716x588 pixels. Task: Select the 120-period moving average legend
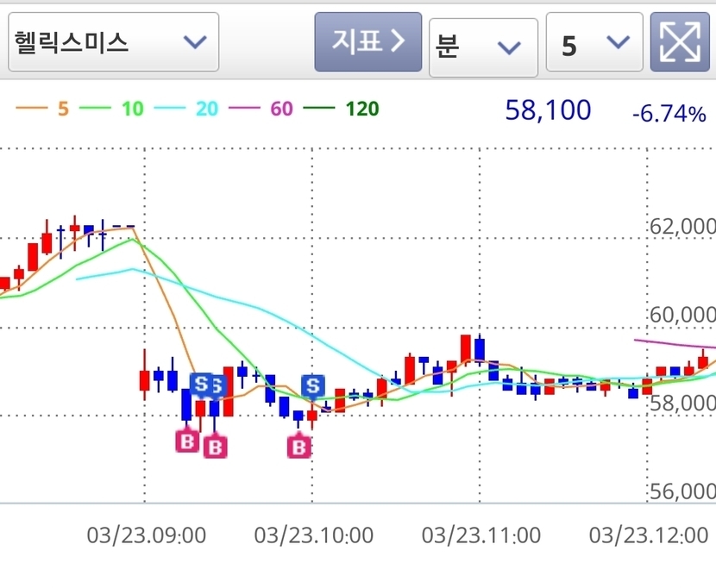[346, 109]
